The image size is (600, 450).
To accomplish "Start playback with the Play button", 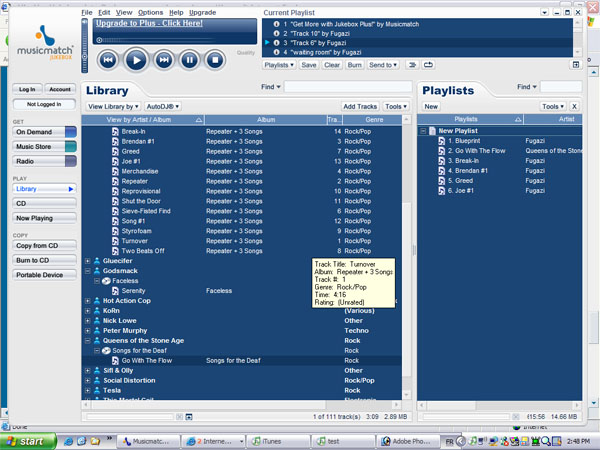I will [136, 60].
